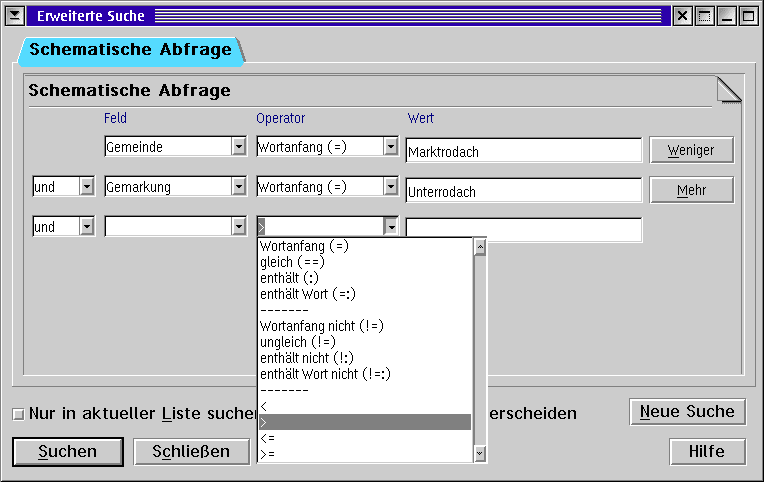
Task: Open the Gemeinde field dropdown arrow
Action: [x=239, y=146]
